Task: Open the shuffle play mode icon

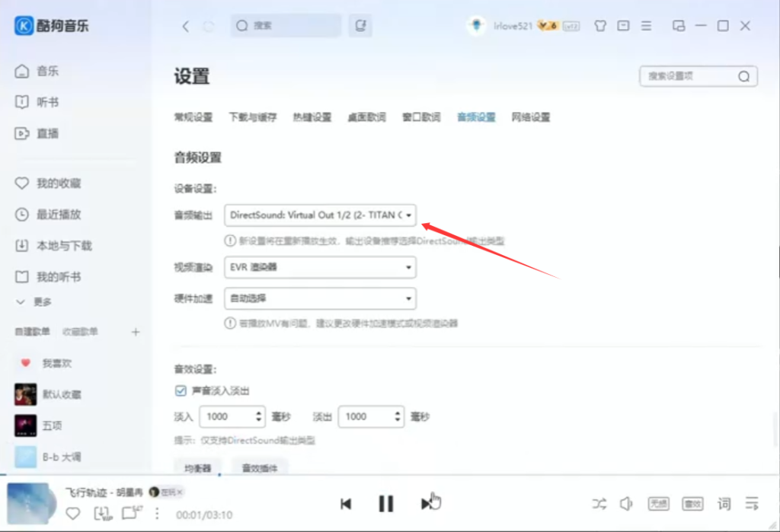Action: pos(599,503)
